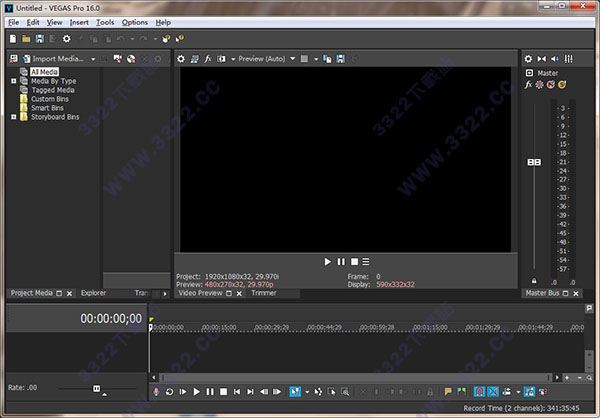Pause in the Video Preview transport
Viewport: 600px width, 418px height.
(341, 262)
